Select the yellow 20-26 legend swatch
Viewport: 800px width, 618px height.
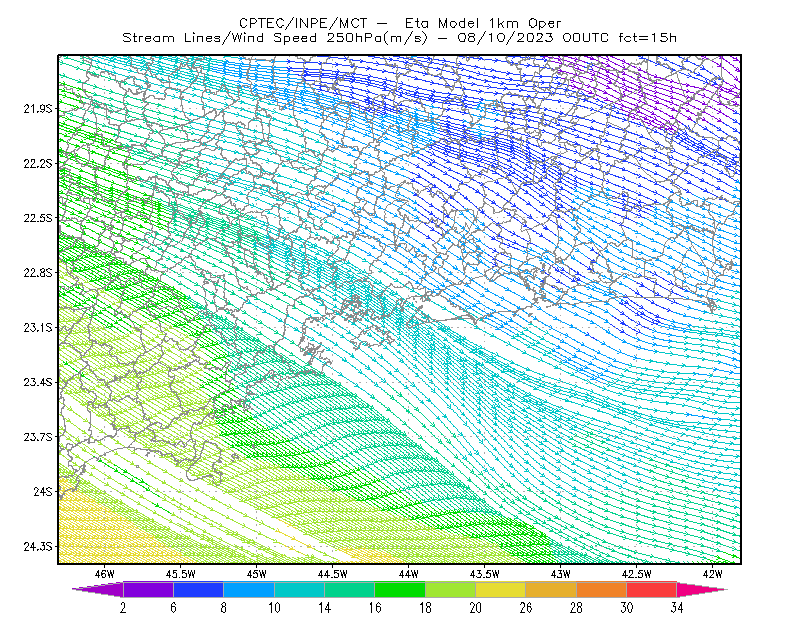[501, 589]
